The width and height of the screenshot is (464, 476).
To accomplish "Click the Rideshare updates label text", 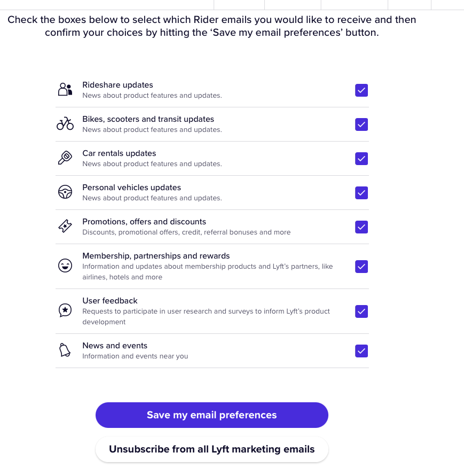I will tap(117, 85).
